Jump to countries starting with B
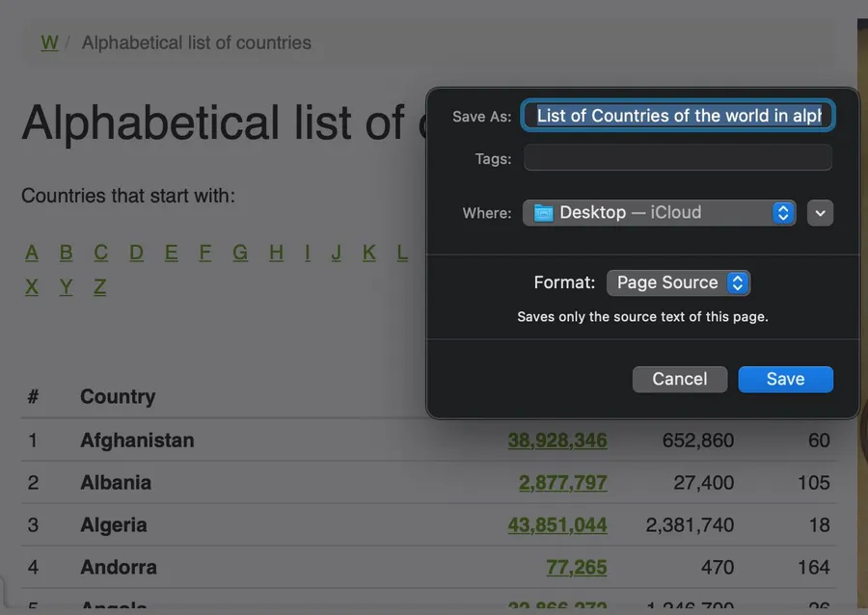This screenshot has width=868, height=615. point(66,253)
